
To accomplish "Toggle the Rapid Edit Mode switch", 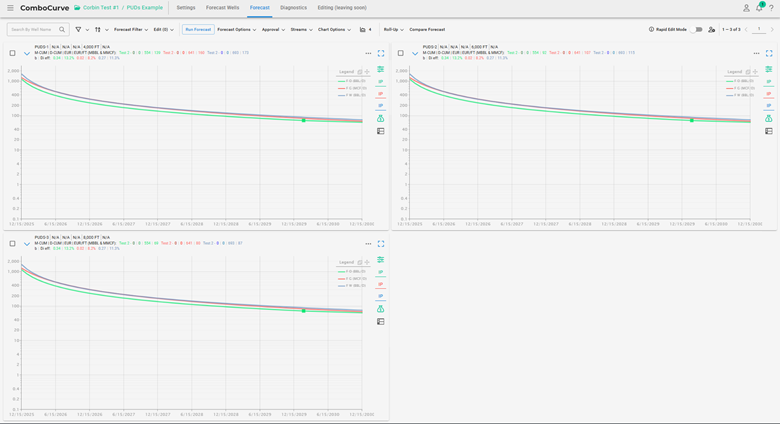I will 697,30.
